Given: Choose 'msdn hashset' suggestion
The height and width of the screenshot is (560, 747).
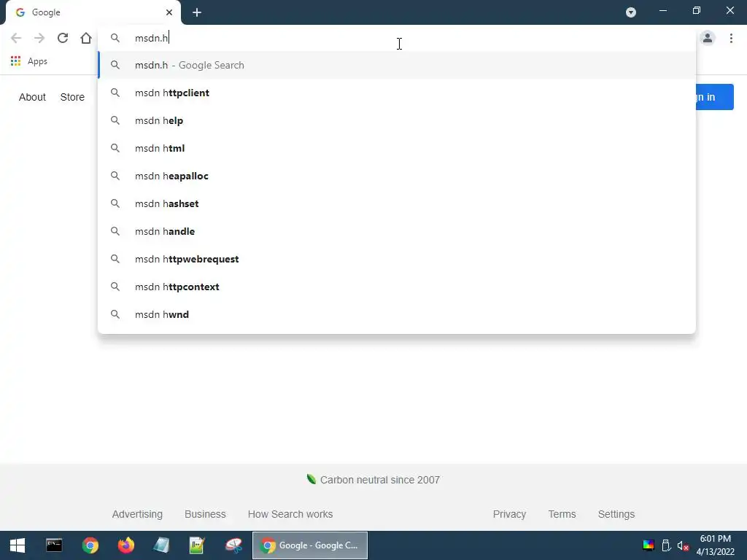Looking at the screenshot, I should 396,203.
